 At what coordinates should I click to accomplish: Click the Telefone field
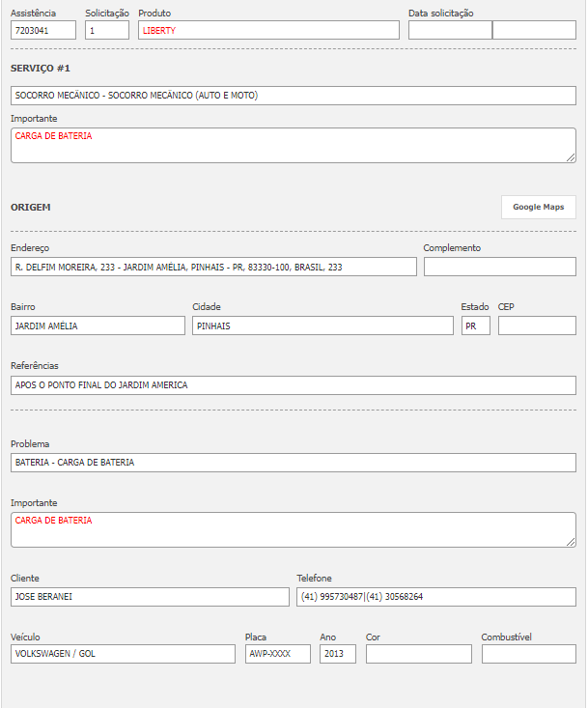[x=436, y=597]
